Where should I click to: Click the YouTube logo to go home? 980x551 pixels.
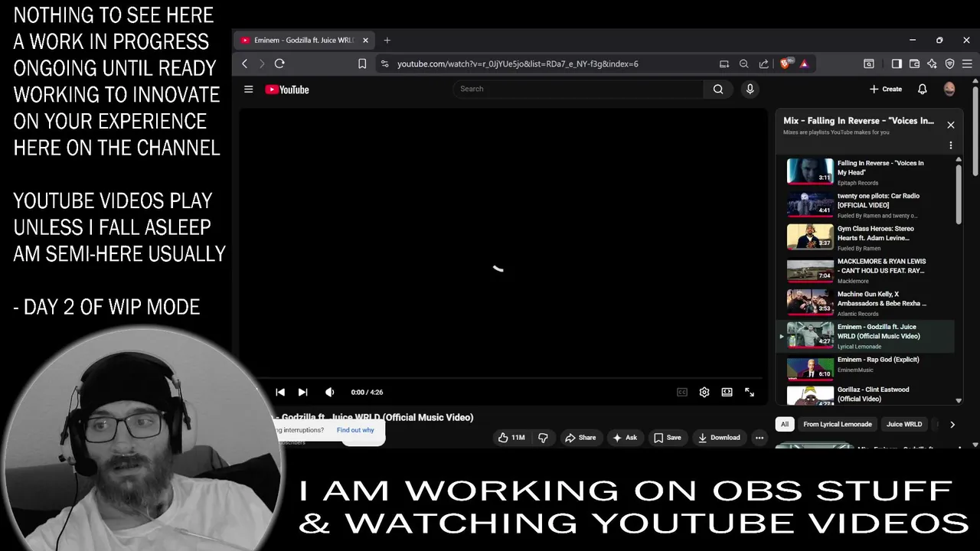tap(287, 90)
